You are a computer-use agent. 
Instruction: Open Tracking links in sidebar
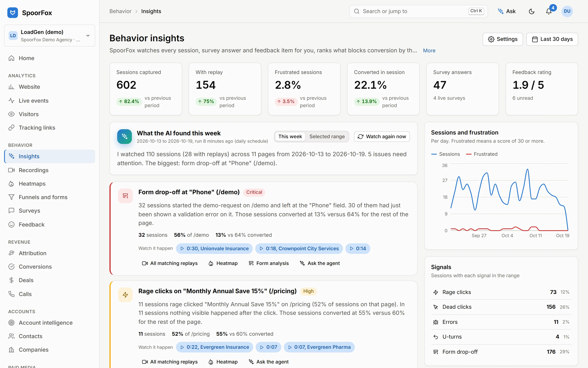50,128
